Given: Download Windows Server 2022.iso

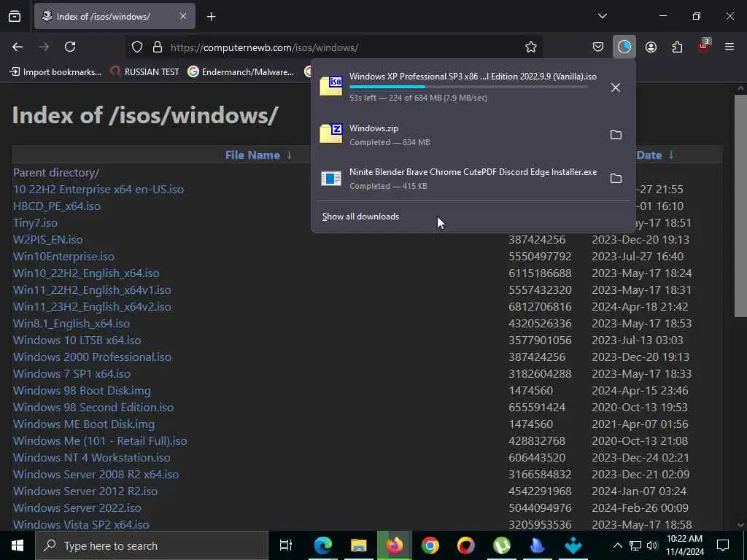Looking at the screenshot, I should (77, 507).
